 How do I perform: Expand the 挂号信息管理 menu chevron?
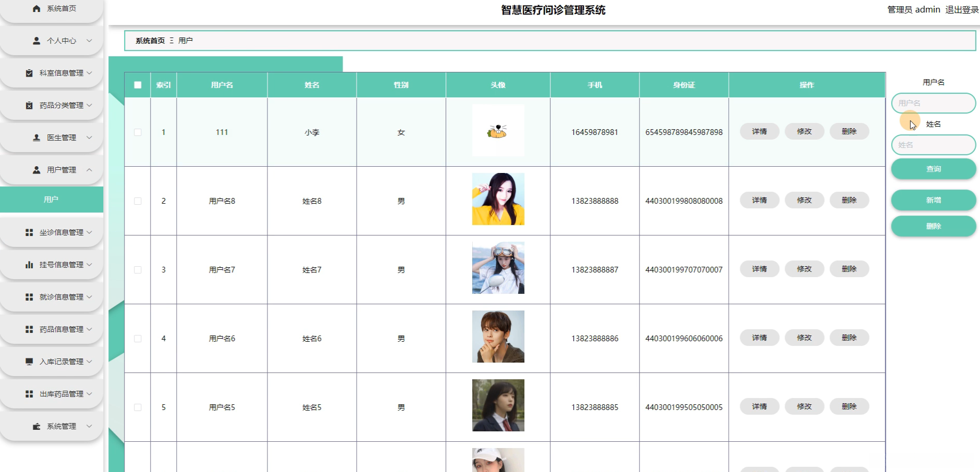[x=89, y=265]
